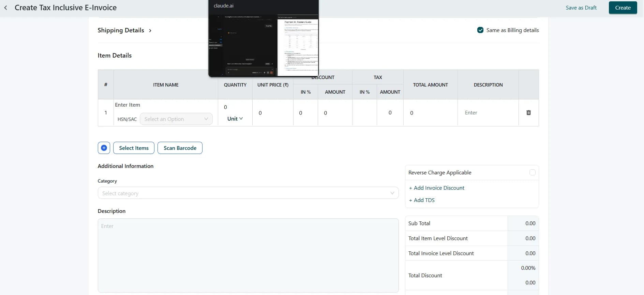Viewport: 644px width, 295px height.
Task: Focus the Enter Item name field
Action: pyautogui.click(x=166, y=105)
